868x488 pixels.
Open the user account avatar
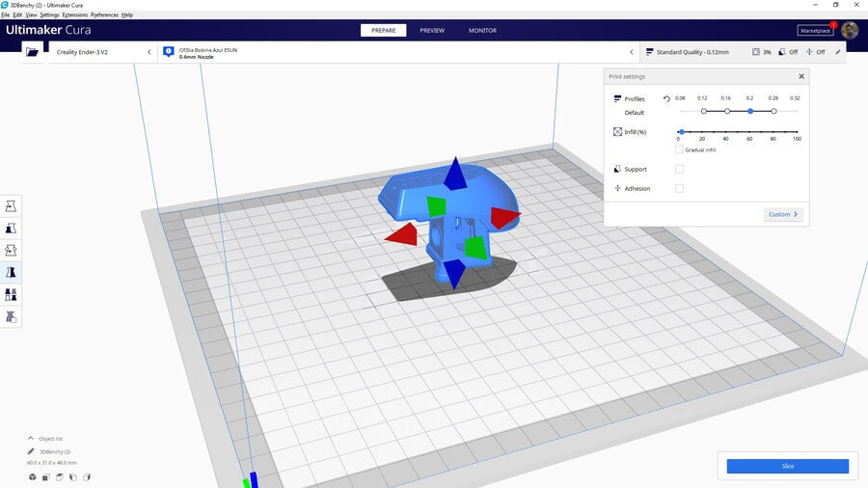(850, 31)
